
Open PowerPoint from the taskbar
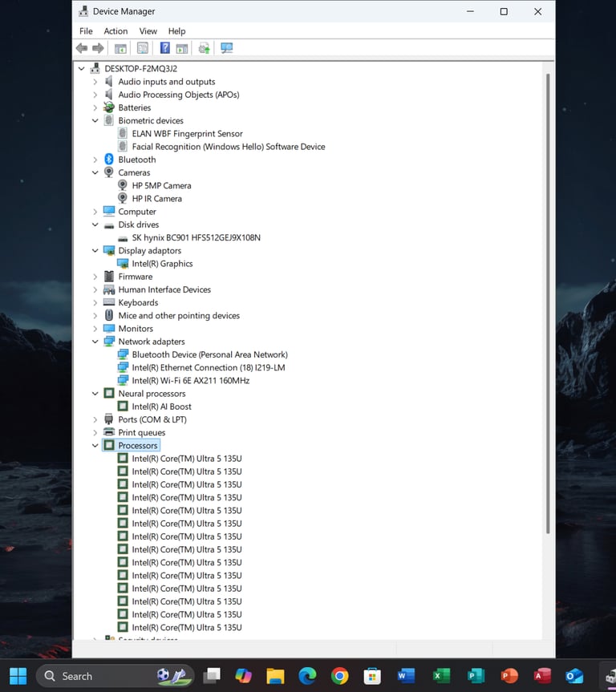tap(509, 676)
